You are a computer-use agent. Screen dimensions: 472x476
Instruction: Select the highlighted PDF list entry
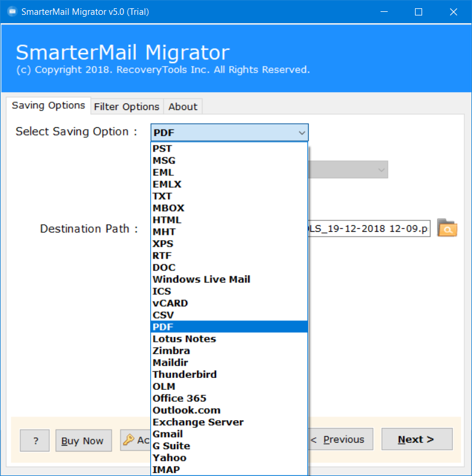pos(229,327)
